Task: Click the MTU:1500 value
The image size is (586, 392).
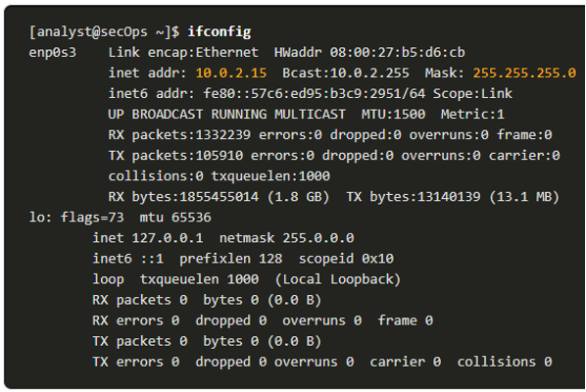Action: [x=393, y=114]
